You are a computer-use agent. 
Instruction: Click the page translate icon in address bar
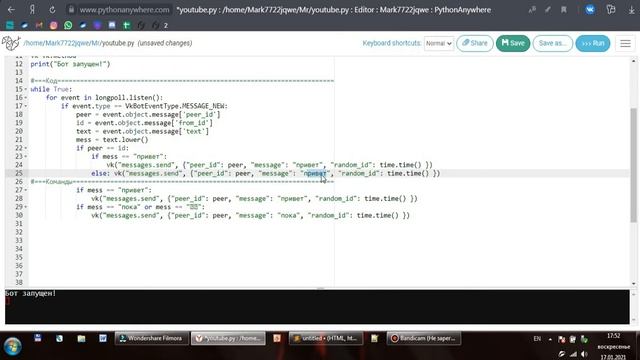532,9
